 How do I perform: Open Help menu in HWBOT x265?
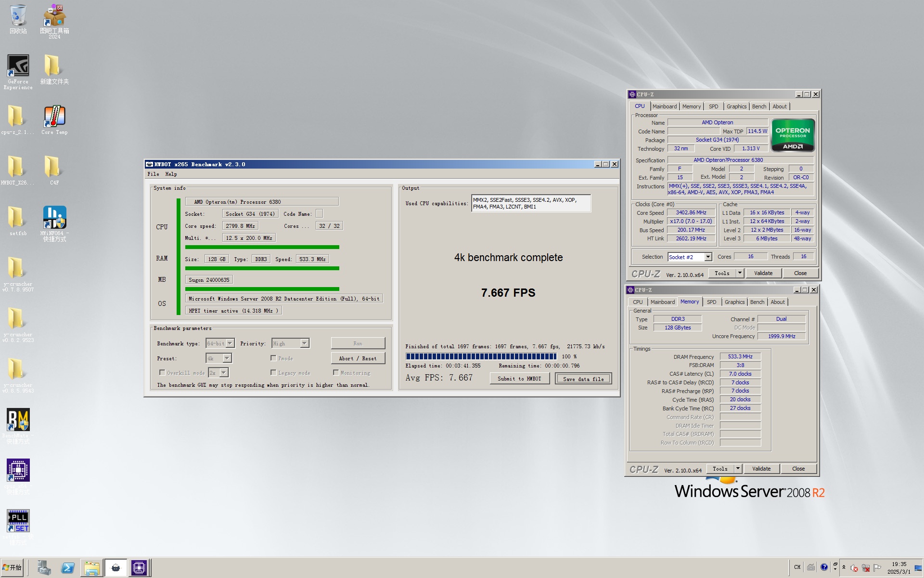(x=171, y=174)
